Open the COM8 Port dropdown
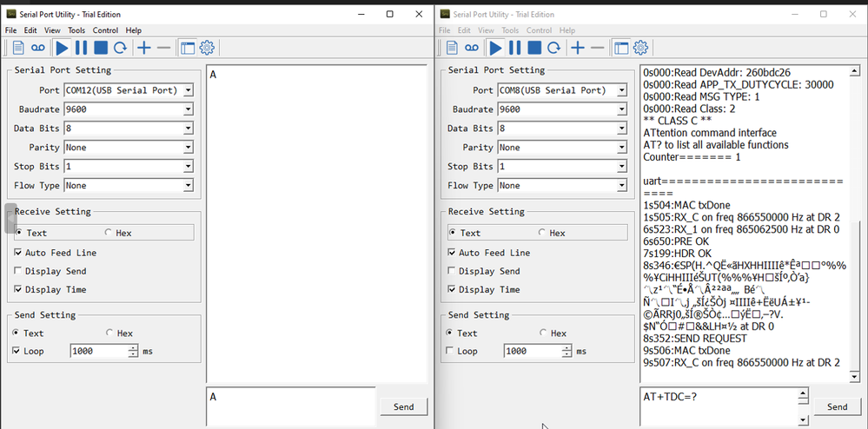 (622, 90)
